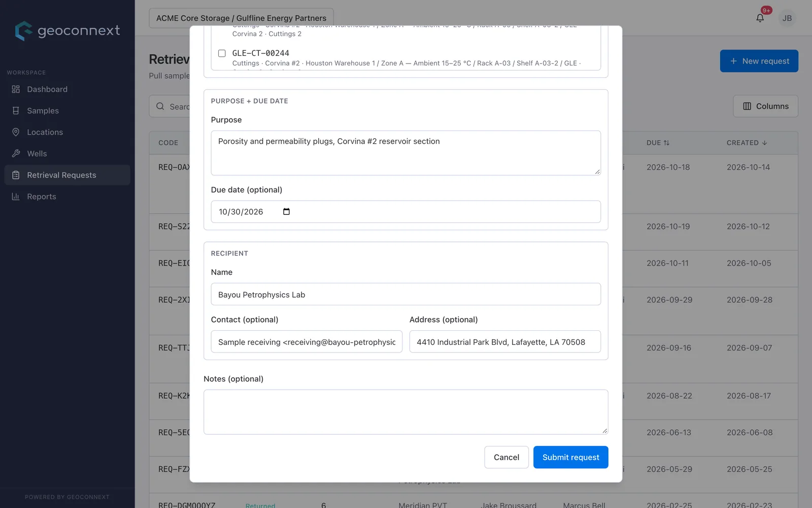Click the due date 2026-09-29 cell

coord(669,300)
